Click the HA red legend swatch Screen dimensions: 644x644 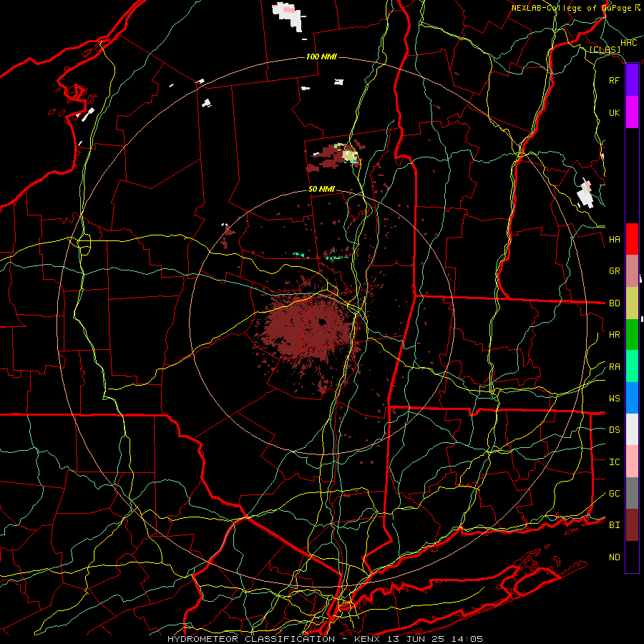[x=632, y=239]
